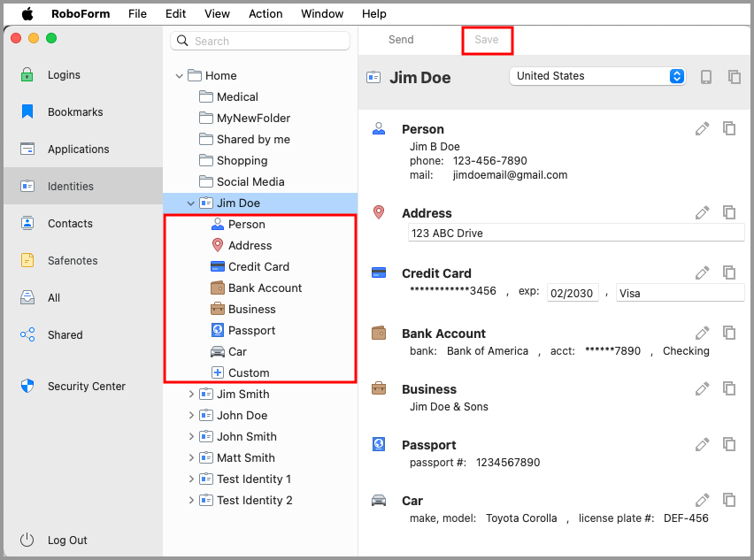Edit the Business section
754x560 pixels.
point(702,389)
